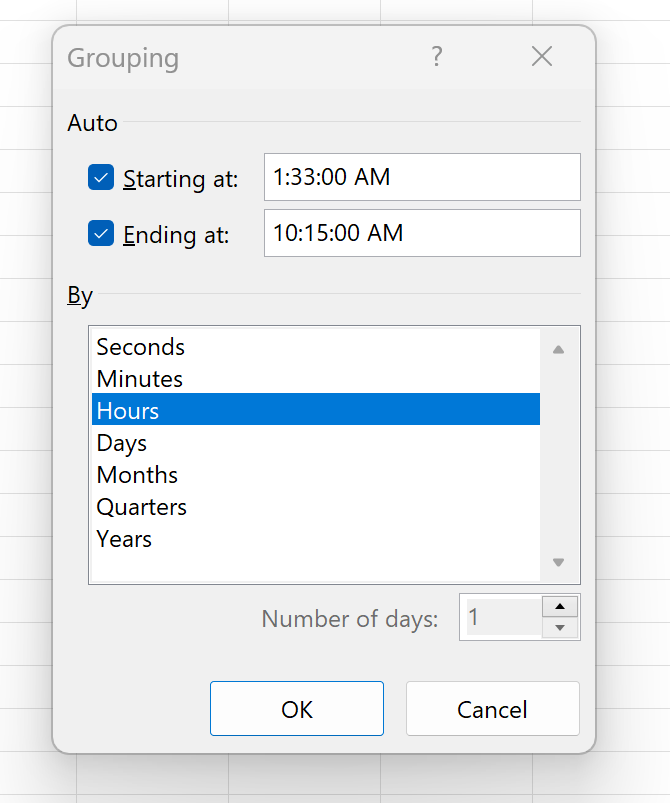Click inside the Starting at time field
Viewport: 670px width, 803px height.
pyautogui.click(x=421, y=177)
